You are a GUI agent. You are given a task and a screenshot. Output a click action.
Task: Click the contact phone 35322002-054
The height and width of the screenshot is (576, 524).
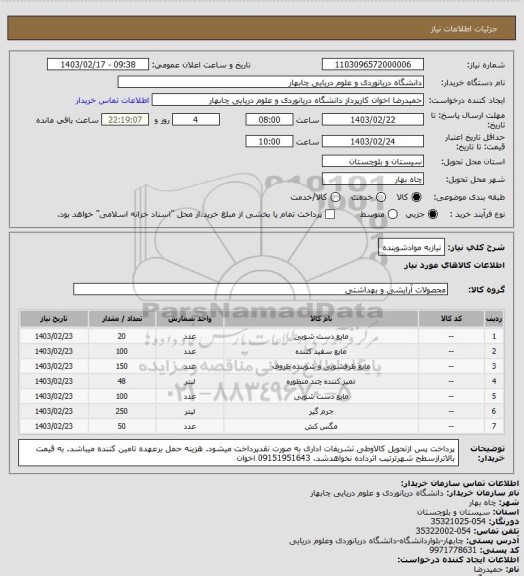coord(443,531)
